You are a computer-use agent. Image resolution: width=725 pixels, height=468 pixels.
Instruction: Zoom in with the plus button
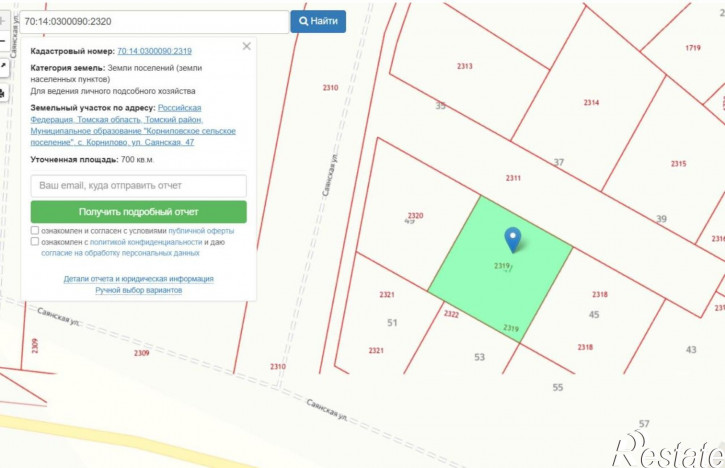point(3,20)
